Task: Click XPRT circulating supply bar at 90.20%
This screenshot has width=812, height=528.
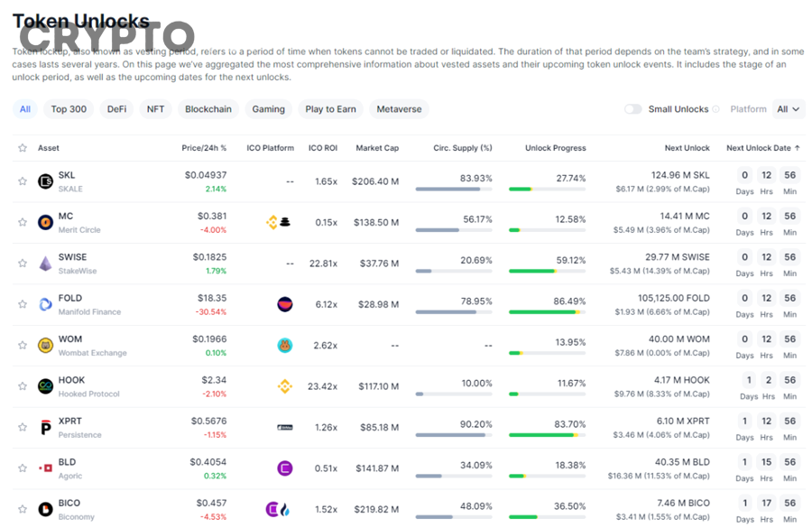Action: point(454,435)
